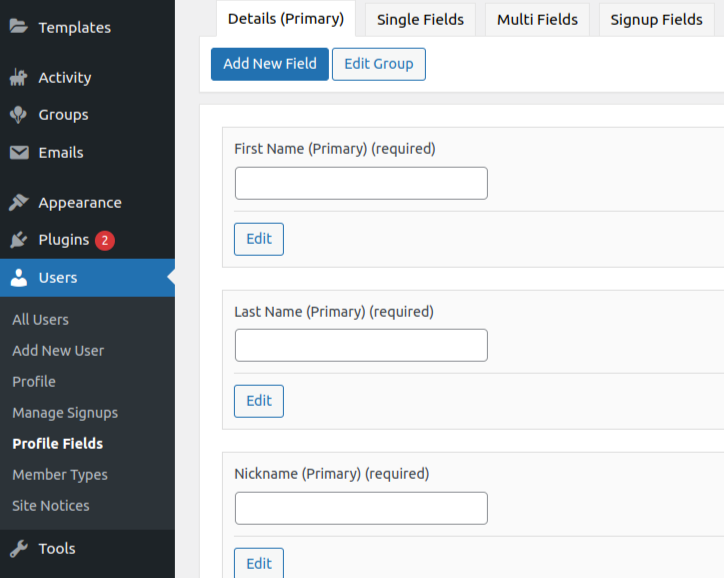Focus the Last Name text input
724x578 pixels.
click(x=361, y=345)
